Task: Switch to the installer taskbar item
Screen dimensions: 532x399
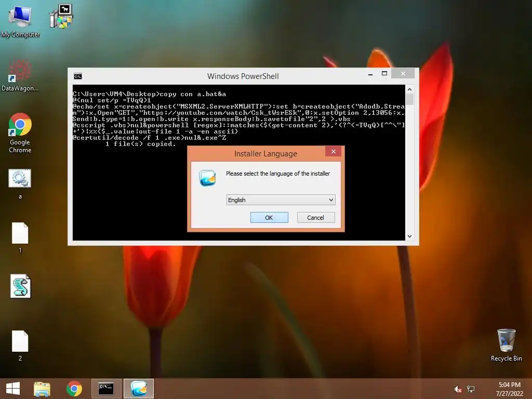Action: click(139, 389)
